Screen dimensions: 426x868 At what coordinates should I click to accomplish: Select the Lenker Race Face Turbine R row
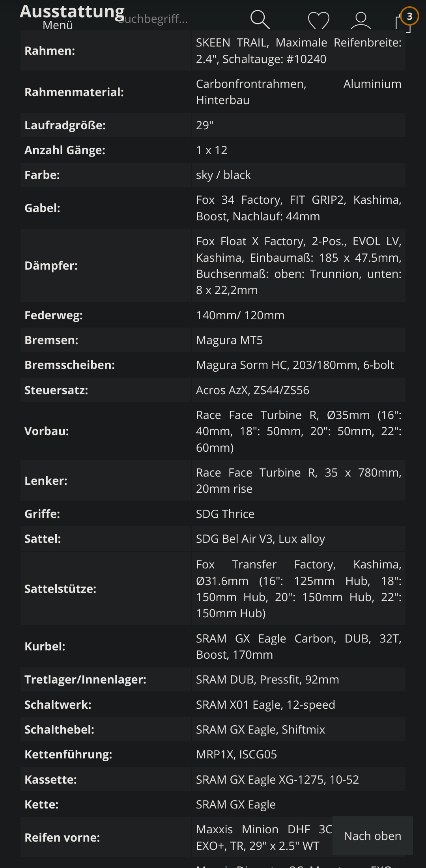click(213, 481)
